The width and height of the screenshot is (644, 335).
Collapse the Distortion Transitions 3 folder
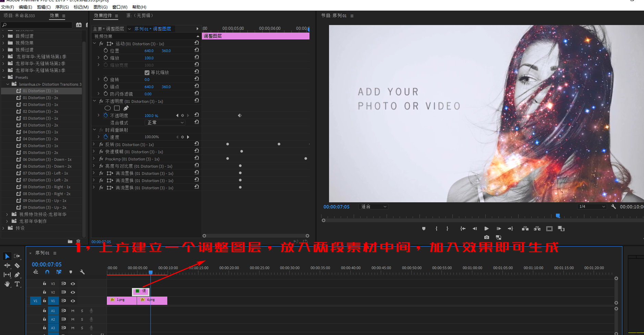pos(8,84)
